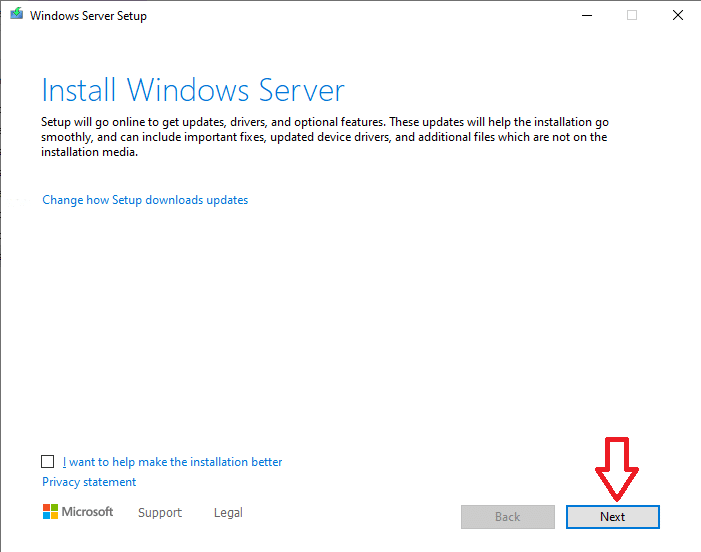Viewport: 701px width, 552px height.
Task: Click the 'Windows Server Setup' title text
Action: pyautogui.click(x=88, y=16)
